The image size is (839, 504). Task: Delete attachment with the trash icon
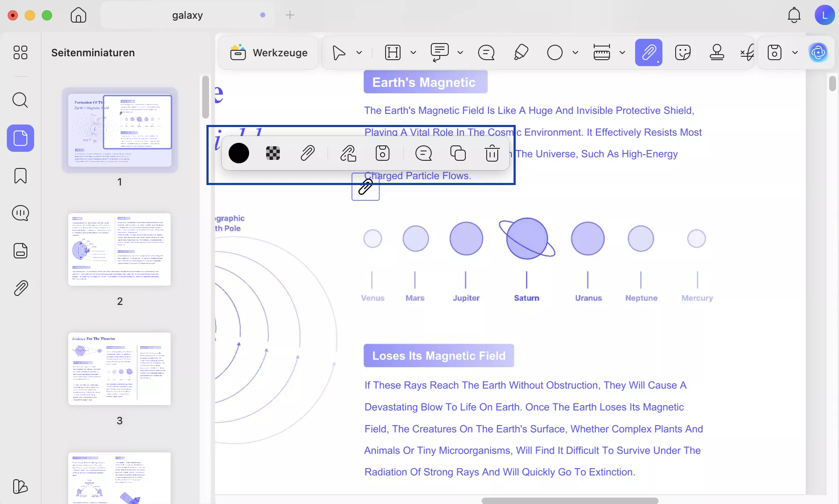[x=492, y=153]
